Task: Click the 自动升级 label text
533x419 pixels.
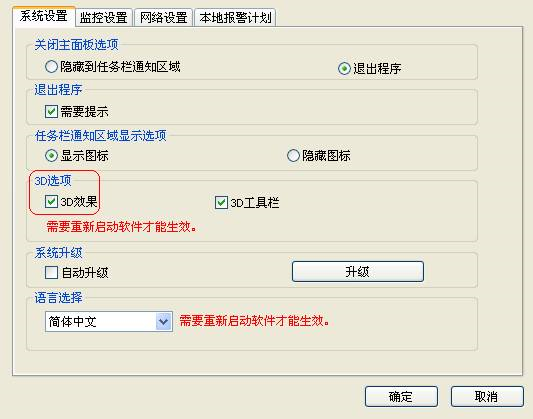Action: (x=85, y=273)
